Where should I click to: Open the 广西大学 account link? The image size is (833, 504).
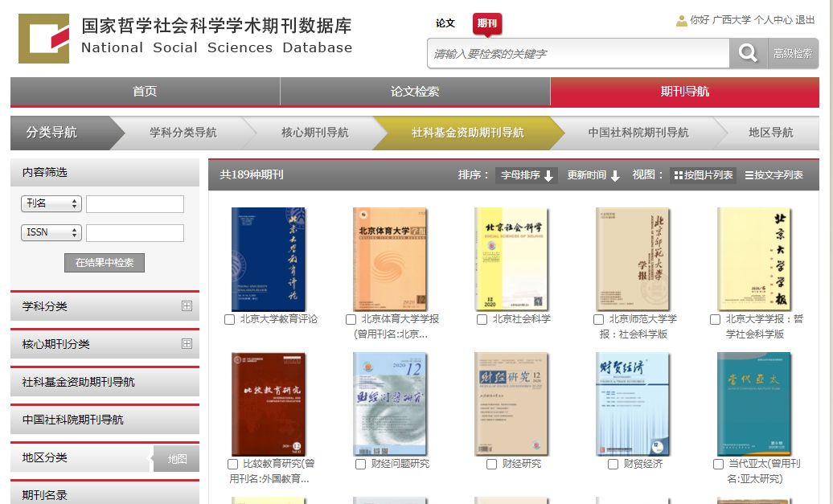(x=732, y=20)
